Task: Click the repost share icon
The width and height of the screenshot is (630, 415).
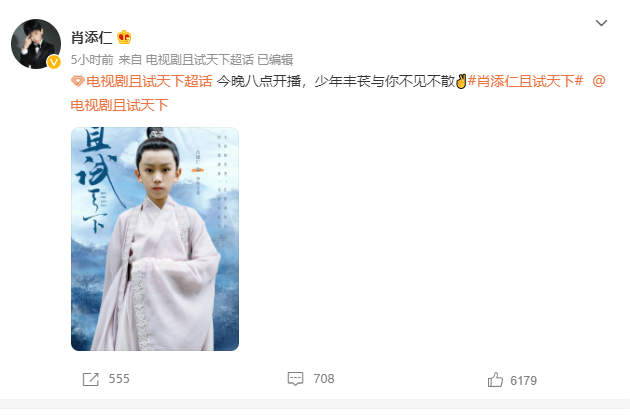Action: pyautogui.click(x=90, y=379)
